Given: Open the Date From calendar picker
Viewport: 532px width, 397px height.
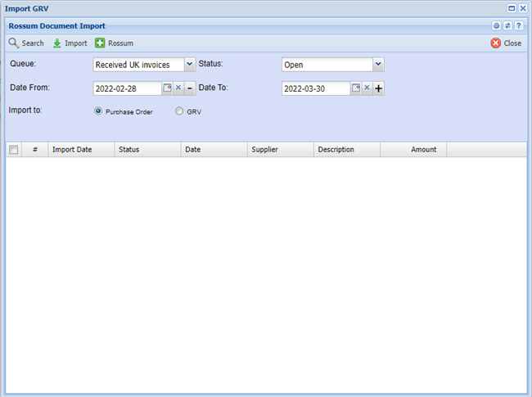Looking at the screenshot, I should pyautogui.click(x=167, y=88).
